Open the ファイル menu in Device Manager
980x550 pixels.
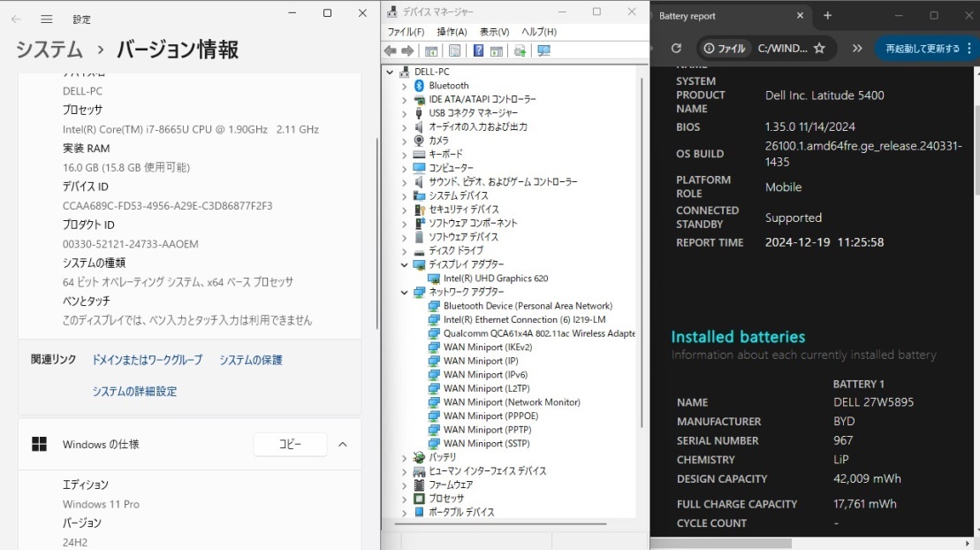[404, 31]
